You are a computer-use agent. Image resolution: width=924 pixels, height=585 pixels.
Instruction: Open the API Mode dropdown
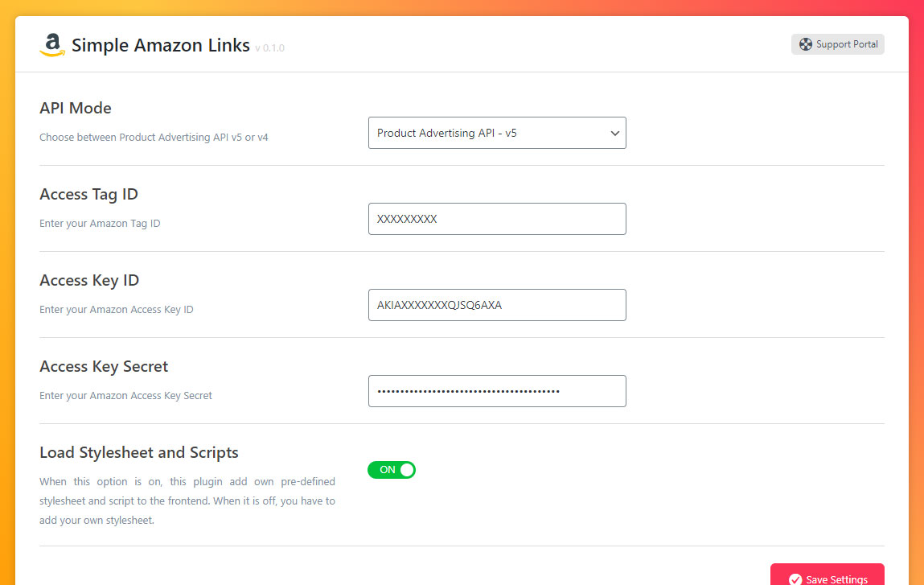[x=497, y=133]
